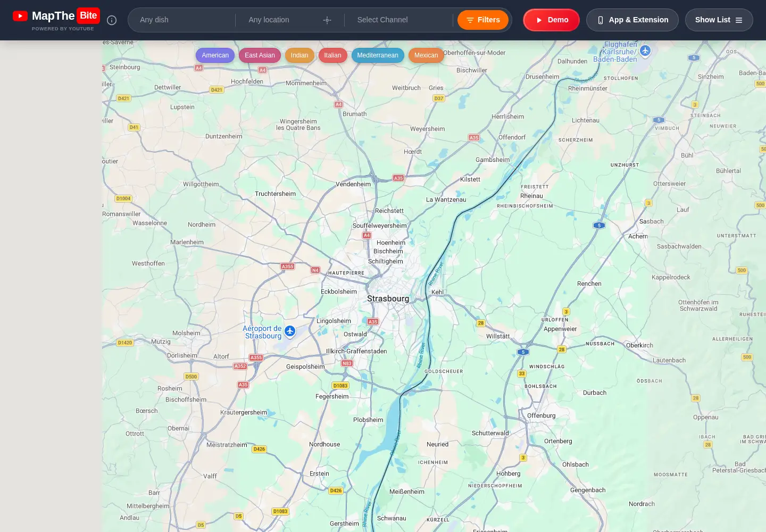Click the La Wantzenau map label
766x532 pixels.
446,200
